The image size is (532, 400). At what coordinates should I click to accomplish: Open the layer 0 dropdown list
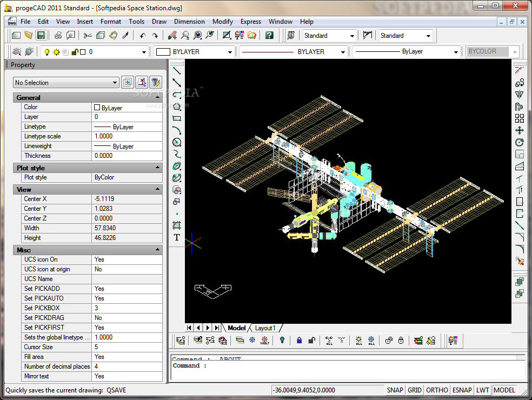click(x=144, y=52)
